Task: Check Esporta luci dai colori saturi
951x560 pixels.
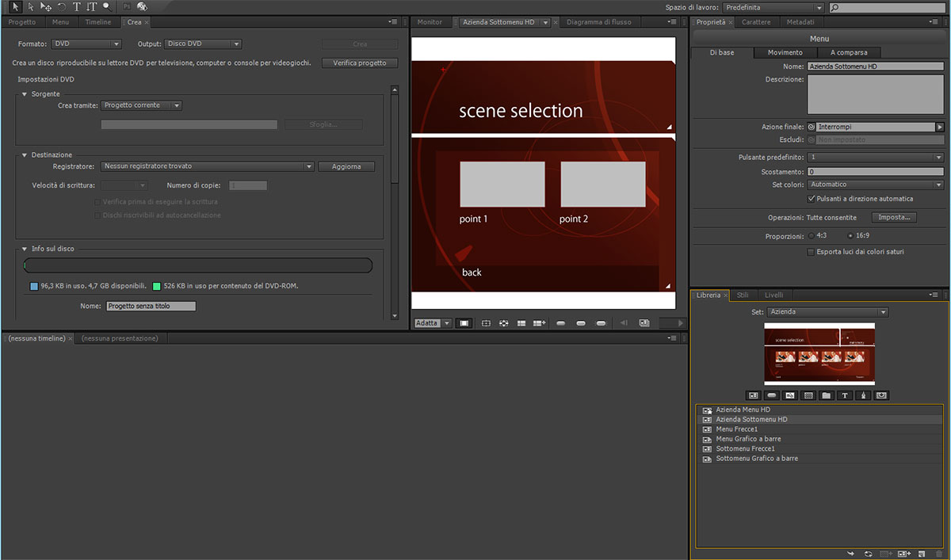Action: [810, 252]
